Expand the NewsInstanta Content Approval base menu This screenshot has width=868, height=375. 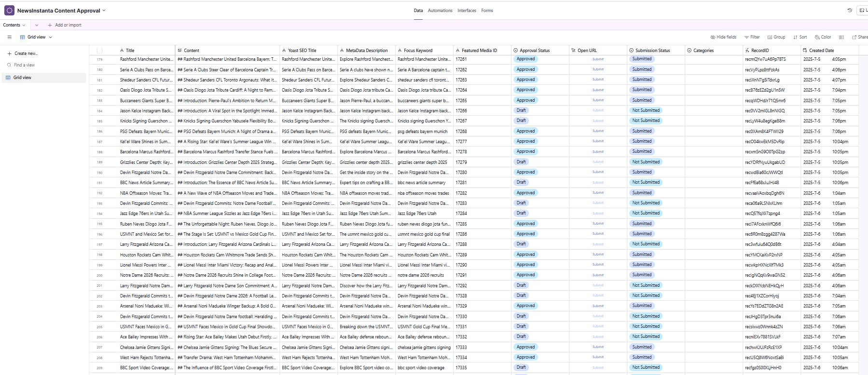61,11
